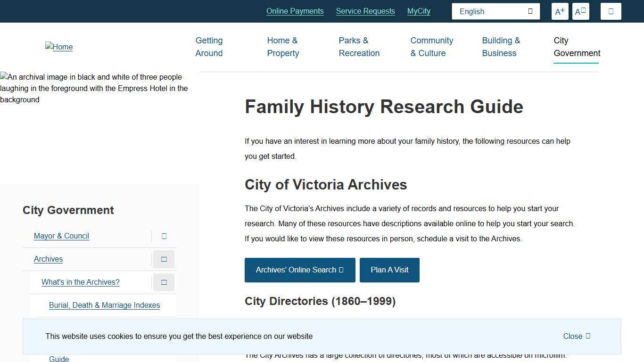
Task: Toggle the Mayor & Council submenu
Action: tap(164, 236)
